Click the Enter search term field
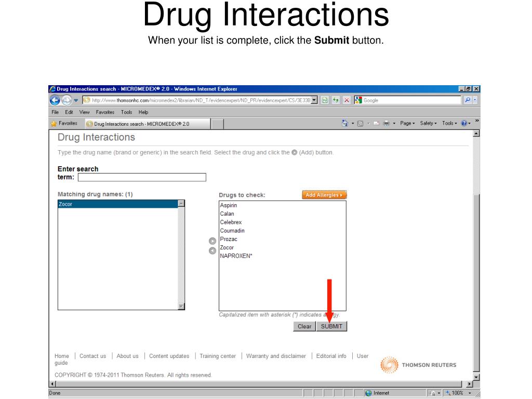 (142, 177)
